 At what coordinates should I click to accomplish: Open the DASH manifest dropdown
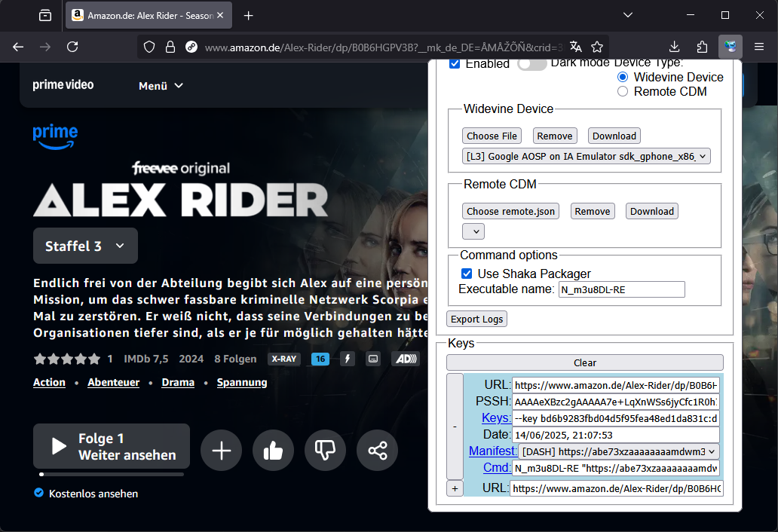click(x=619, y=451)
